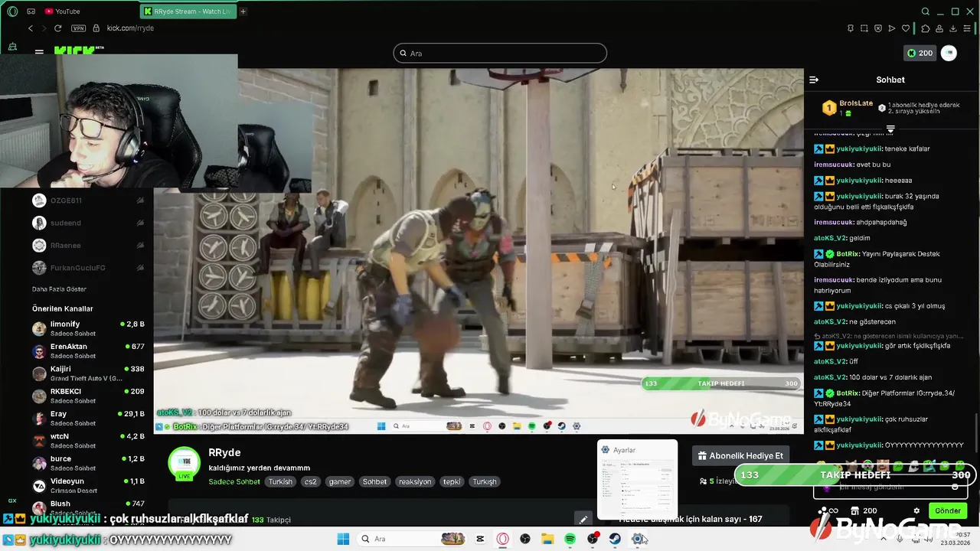980x551 pixels.
Task: Select the 'cs2' stream tag
Action: [x=310, y=482]
